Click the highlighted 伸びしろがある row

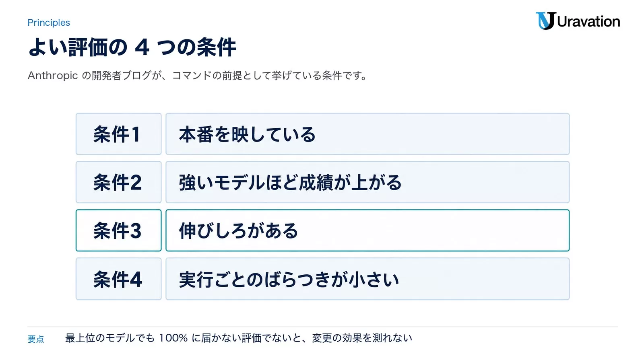[x=367, y=230]
